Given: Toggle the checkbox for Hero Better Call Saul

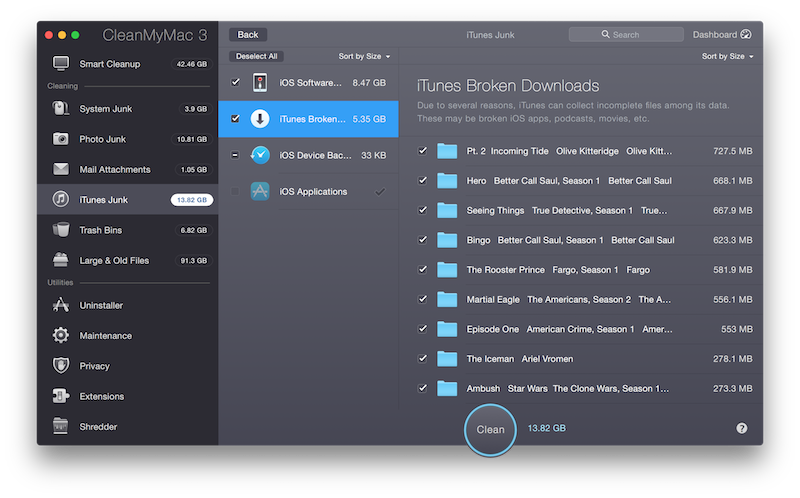Looking at the screenshot, I should (423, 180).
